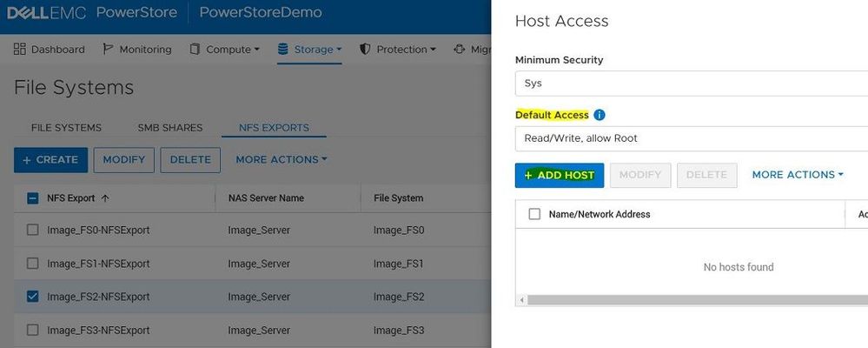
Task: Switch to the FILE SYSTEMS tab
Action: pos(66,127)
